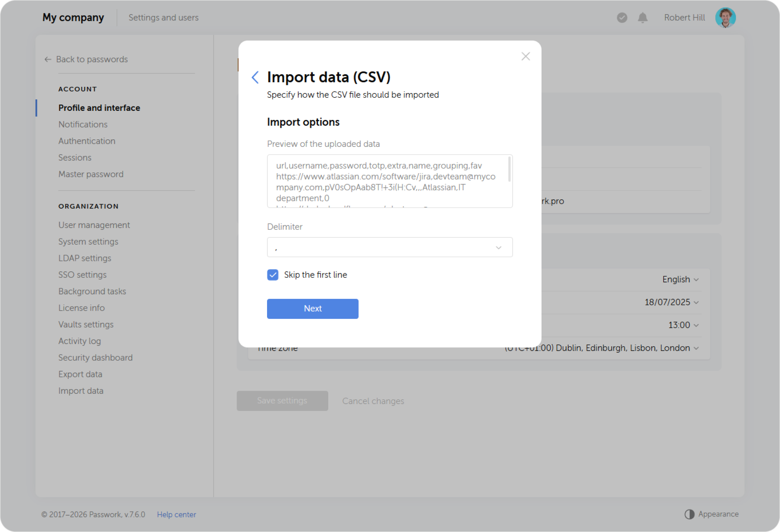Open Security dashboard
780x532 pixels.
pos(95,358)
